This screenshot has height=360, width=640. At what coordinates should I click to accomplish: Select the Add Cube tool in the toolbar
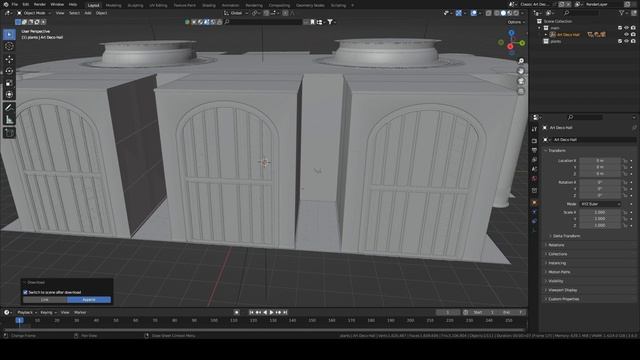coord(9,133)
